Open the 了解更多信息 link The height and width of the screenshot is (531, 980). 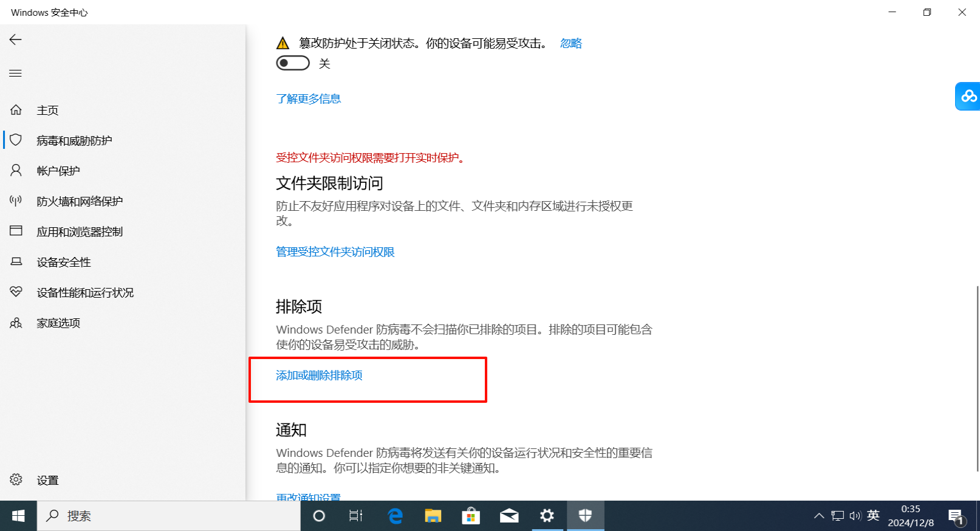309,98
